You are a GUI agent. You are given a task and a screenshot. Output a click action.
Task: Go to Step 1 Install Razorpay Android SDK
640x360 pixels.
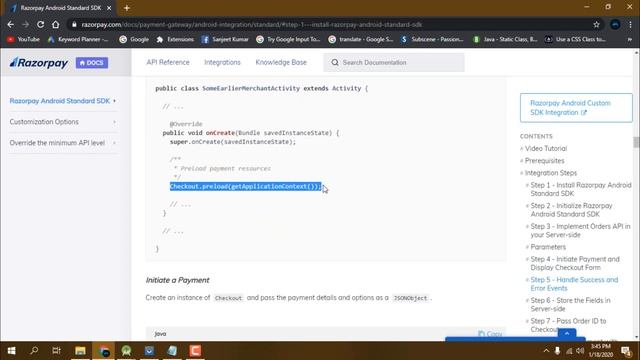pyautogui.click(x=580, y=189)
